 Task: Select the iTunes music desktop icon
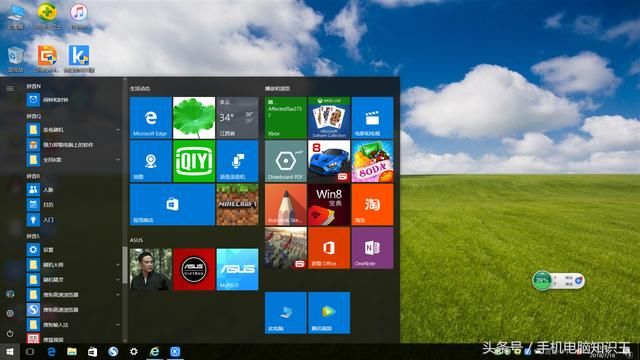click(79, 17)
